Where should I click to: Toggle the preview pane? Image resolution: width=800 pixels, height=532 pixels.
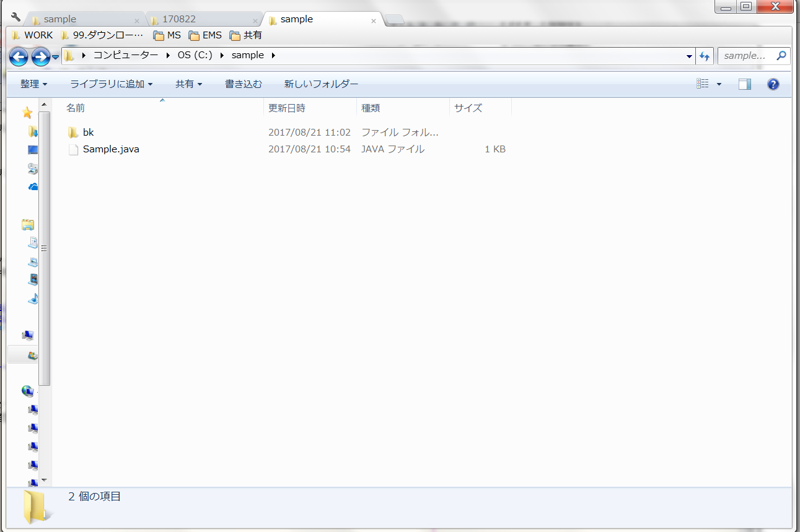[x=745, y=84]
